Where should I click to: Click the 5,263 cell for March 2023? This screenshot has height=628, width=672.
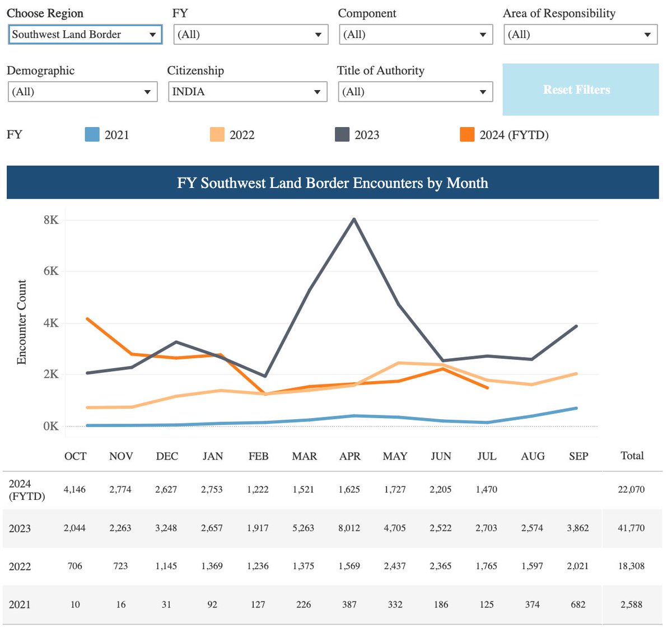[x=304, y=528]
